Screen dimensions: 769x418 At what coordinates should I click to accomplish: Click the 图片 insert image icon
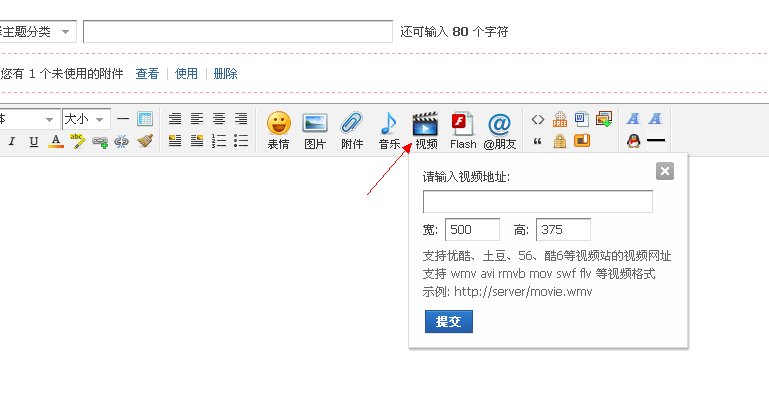tap(315, 130)
